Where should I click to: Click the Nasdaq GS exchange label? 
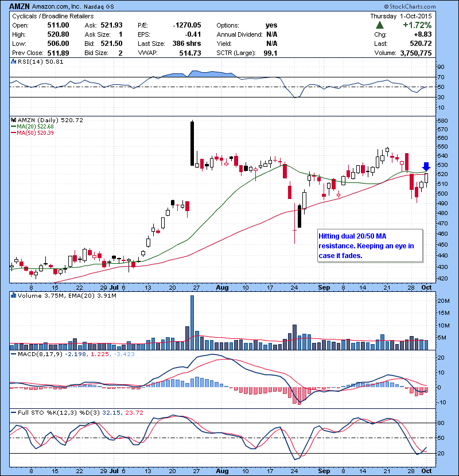click(x=99, y=6)
